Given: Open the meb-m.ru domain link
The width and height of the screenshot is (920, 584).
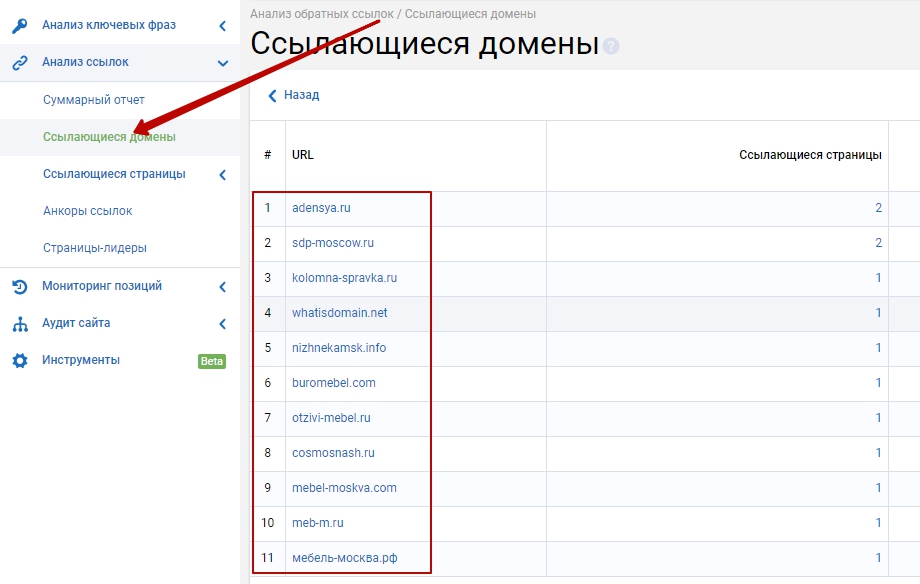Looking at the screenshot, I should point(318,523).
